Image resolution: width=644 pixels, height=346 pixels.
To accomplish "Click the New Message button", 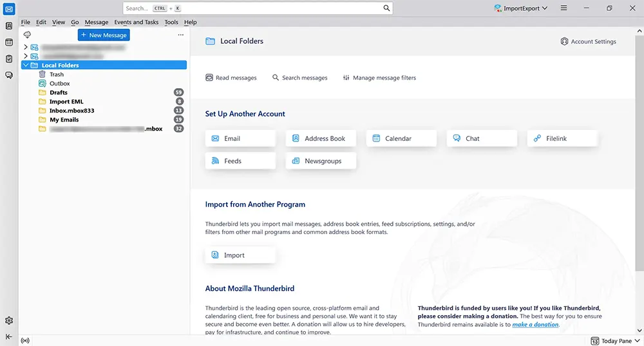I will 104,35.
